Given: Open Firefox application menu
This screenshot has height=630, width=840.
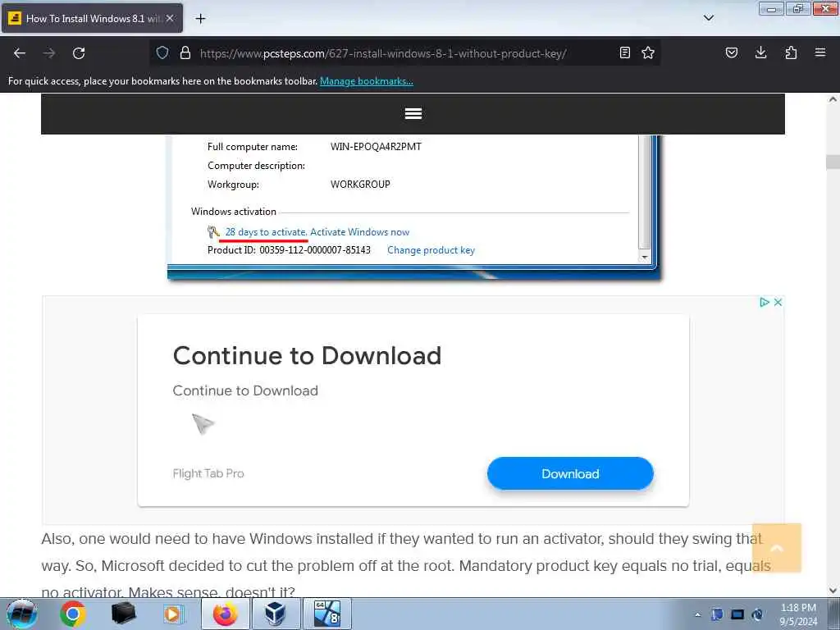Looking at the screenshot, I should click(x=820, y=52).
